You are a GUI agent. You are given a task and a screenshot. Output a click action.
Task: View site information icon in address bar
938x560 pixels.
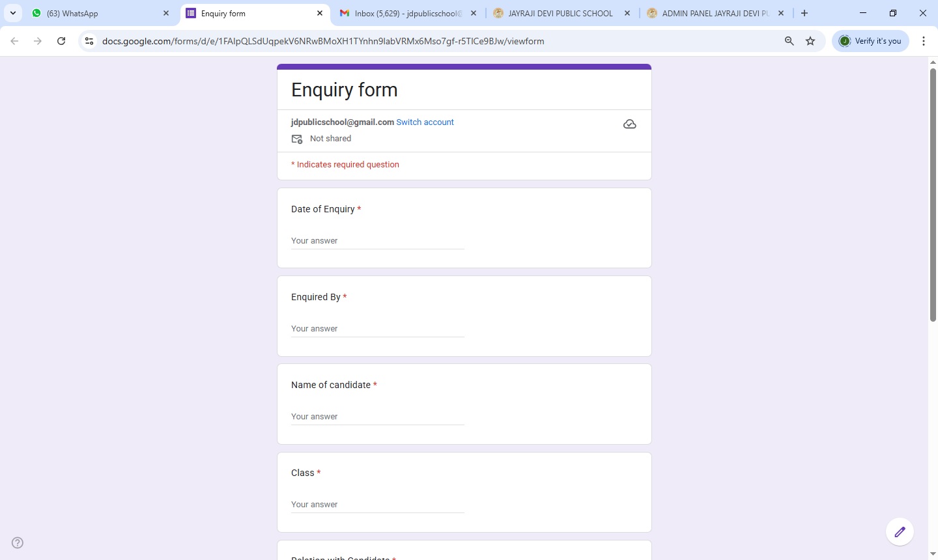[x=89, y=41]
